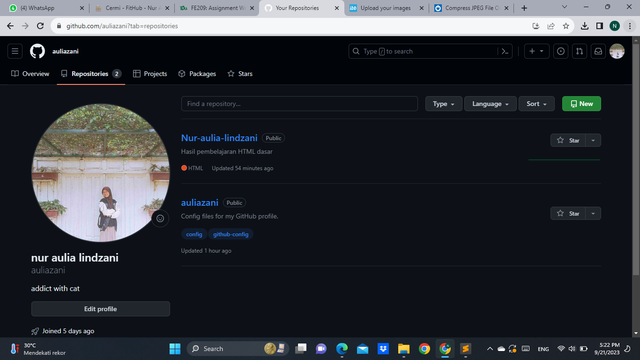
Task: Click the Edit profile button
Action: pyautogui.click(x=100, y=309)
